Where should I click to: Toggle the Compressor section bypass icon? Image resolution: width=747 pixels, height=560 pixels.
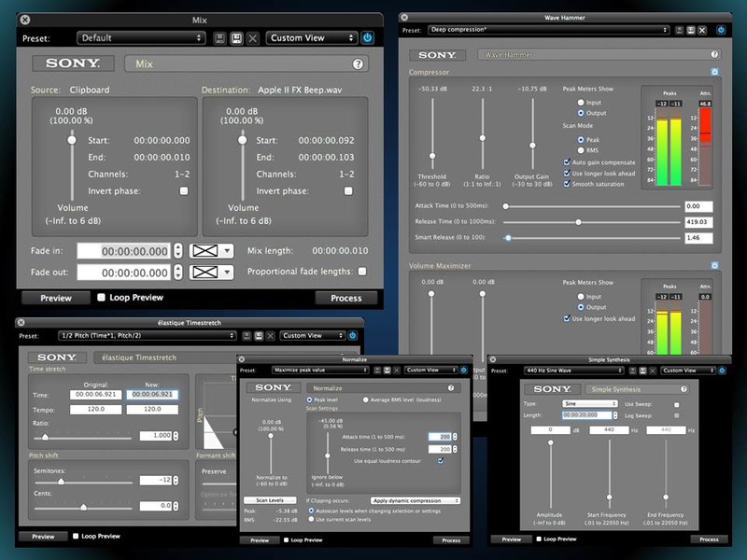[714, 70]
